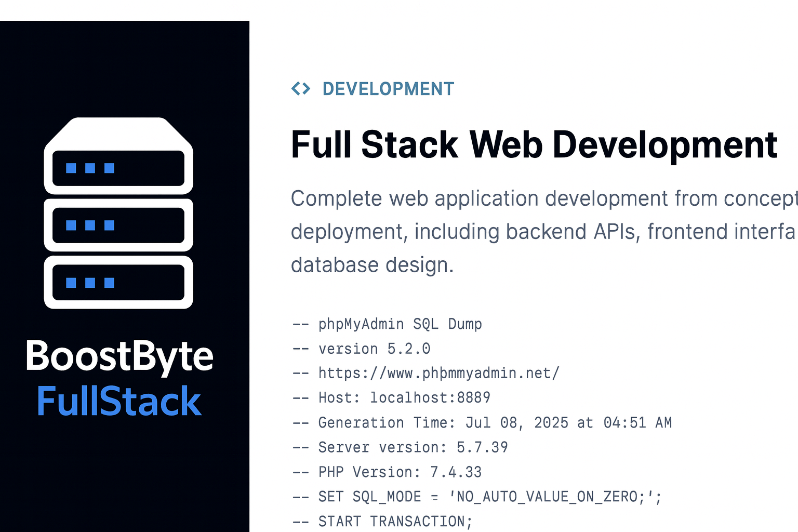Click the 'PHP Version: 7.4.33' line
Viewport: 798px width, 532px height.
point(387,472)
